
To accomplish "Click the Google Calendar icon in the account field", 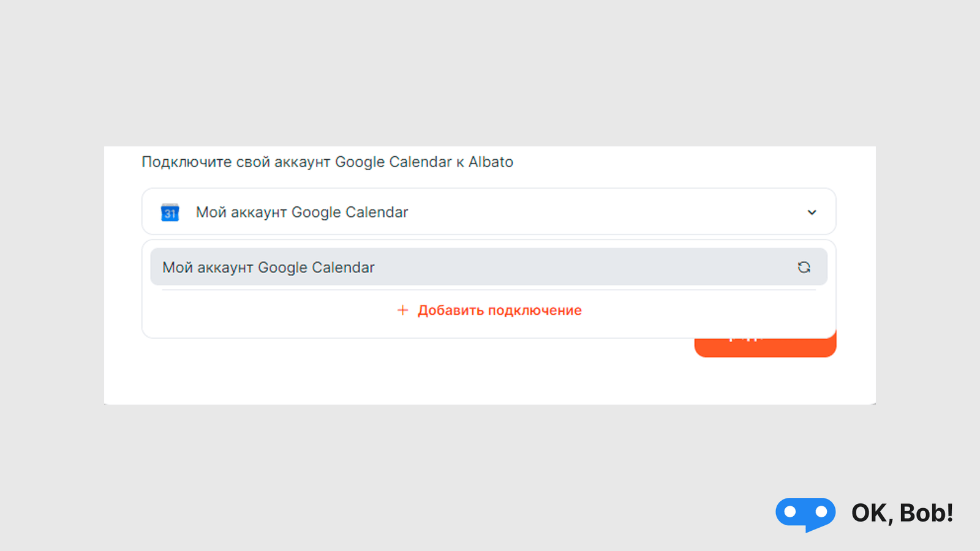I will click(170, 212).
